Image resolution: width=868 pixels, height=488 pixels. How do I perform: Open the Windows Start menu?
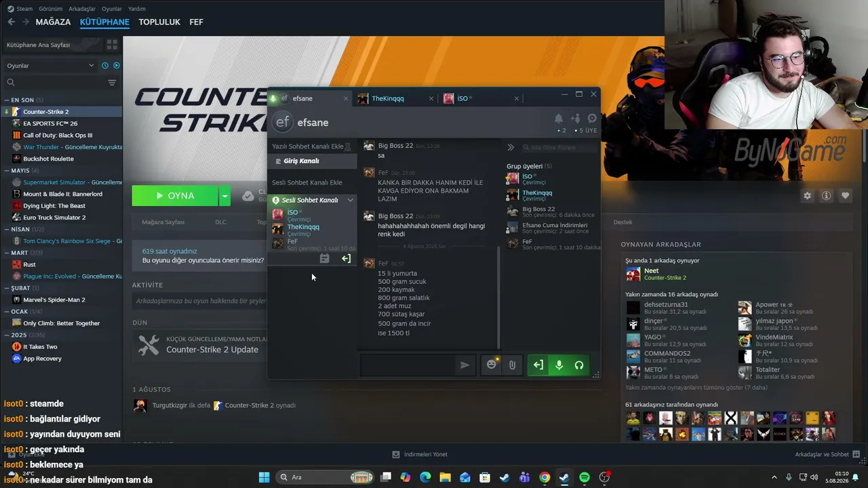click(264, 477)
